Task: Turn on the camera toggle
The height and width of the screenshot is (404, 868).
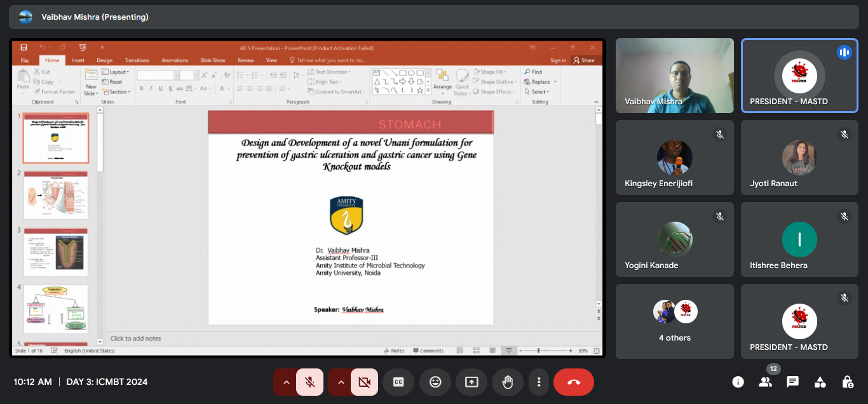Action: point(364,382)
